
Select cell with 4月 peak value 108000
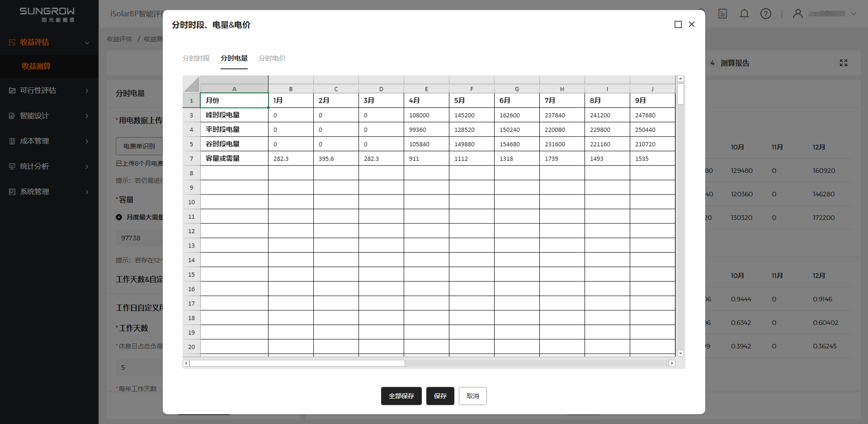[426, 115]
